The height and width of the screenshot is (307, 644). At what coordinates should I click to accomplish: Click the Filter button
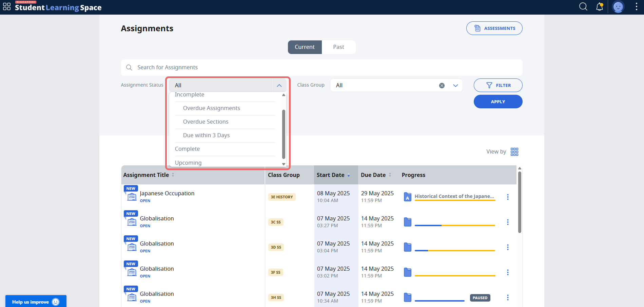tap(498, 85)
